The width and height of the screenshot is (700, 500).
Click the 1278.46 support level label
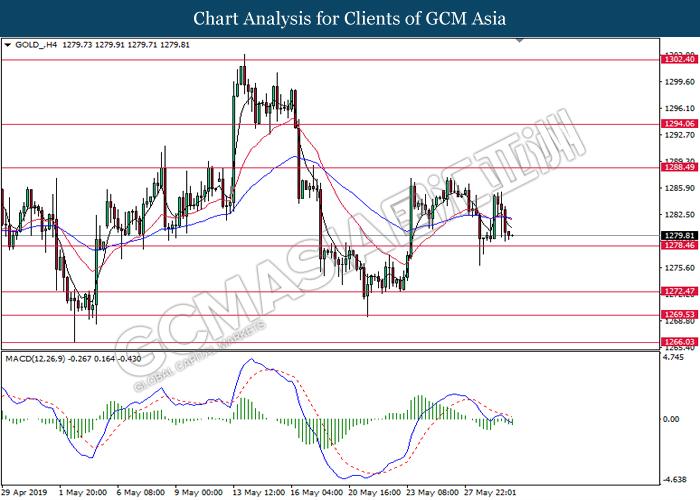(x=679, y=246)
